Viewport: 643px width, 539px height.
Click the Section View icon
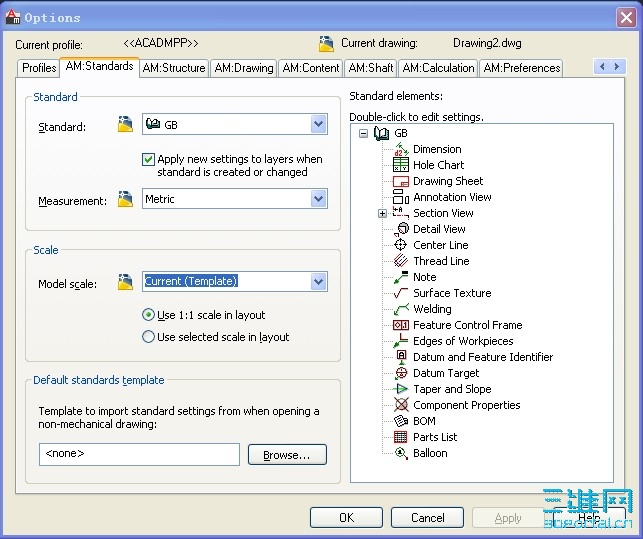[401, 212]
